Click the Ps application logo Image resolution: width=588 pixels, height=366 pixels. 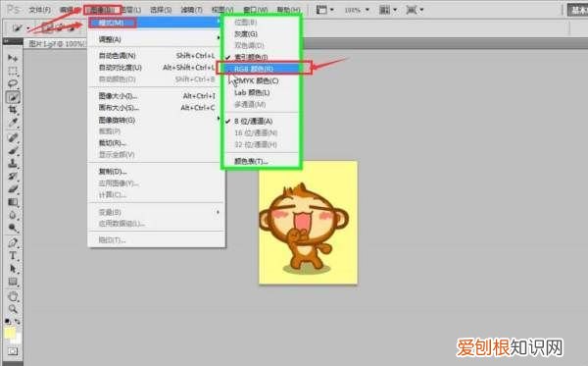[14, 9]
